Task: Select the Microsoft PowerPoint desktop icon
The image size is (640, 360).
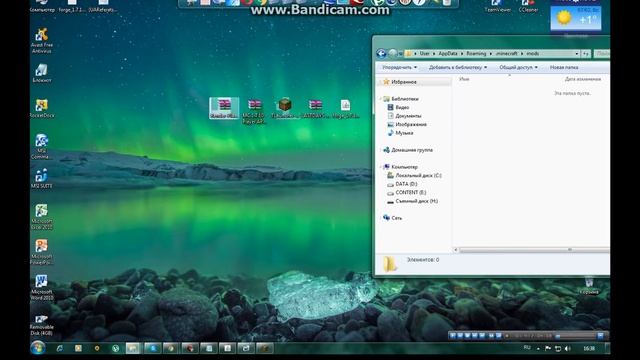Action: [41, 252]
